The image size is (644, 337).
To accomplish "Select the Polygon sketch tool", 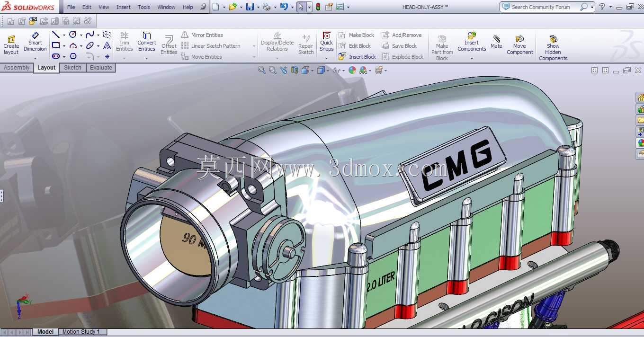I will (73, 56).
